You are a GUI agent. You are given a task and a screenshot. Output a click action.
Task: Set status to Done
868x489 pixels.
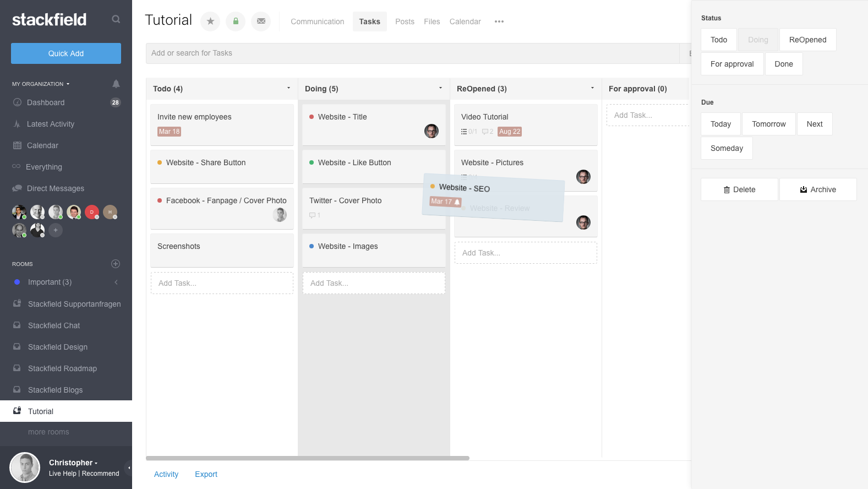tap(784, 64)
